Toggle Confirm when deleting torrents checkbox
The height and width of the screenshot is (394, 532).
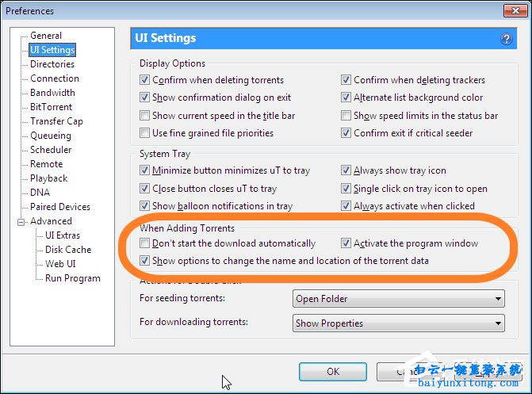point(144,80)
